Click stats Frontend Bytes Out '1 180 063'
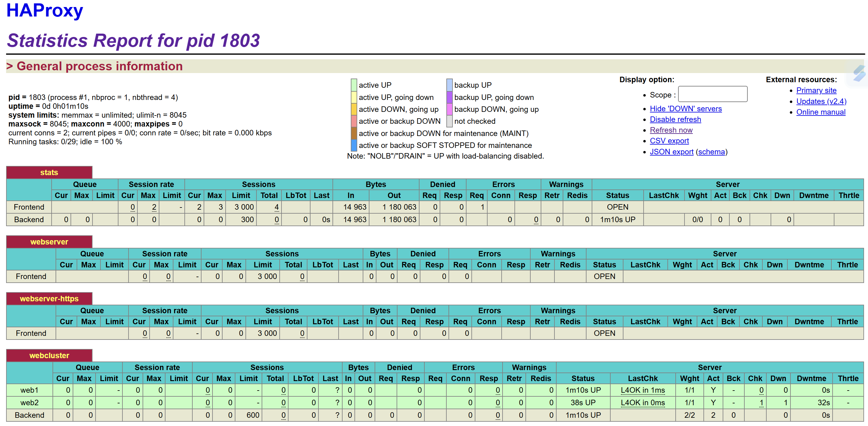The height and width of the screenshot is (426, 868). [399, 207]
